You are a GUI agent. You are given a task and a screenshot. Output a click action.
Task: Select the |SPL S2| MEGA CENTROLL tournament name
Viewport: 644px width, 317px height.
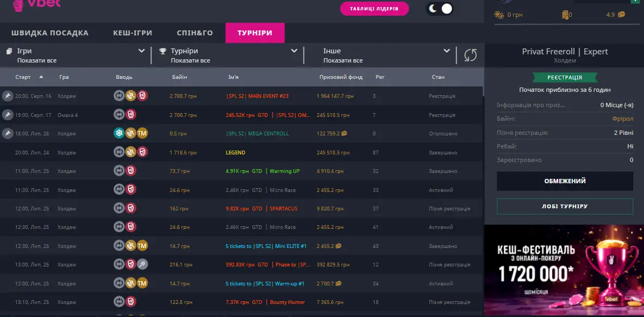pos(257,134)
